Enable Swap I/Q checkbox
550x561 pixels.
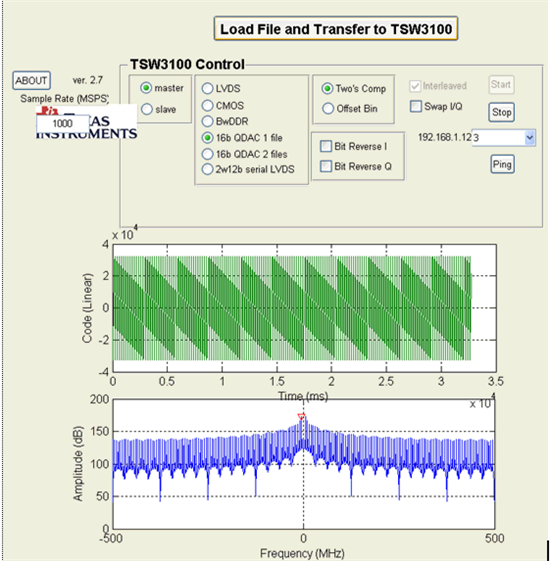click(x=415, y=106)
